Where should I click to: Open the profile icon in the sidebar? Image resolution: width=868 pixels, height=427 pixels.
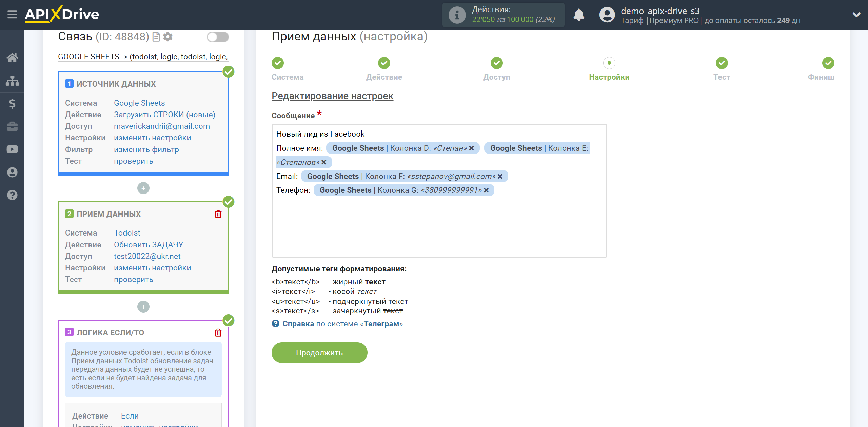point(12,172)
